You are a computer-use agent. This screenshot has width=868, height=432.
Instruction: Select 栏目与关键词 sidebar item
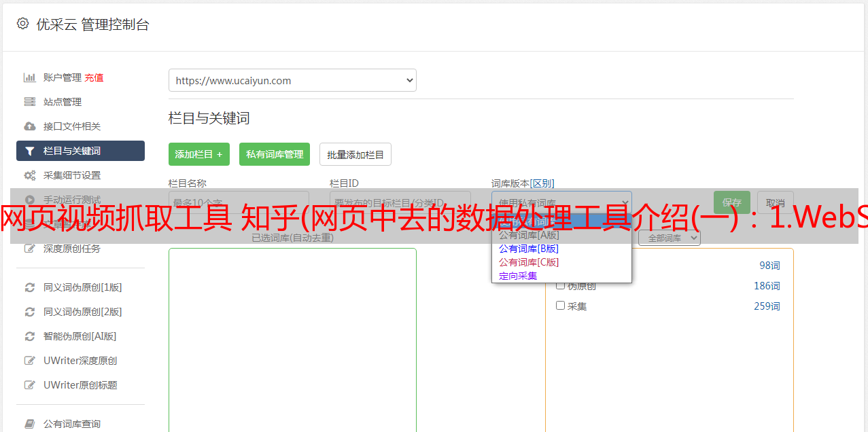click(x=80, y=151)
